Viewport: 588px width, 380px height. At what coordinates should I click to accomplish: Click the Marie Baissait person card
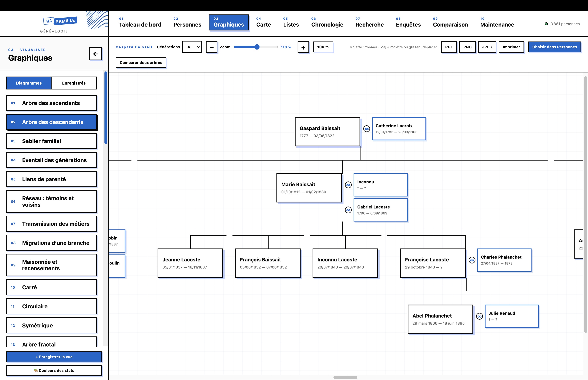coord(309,188)
